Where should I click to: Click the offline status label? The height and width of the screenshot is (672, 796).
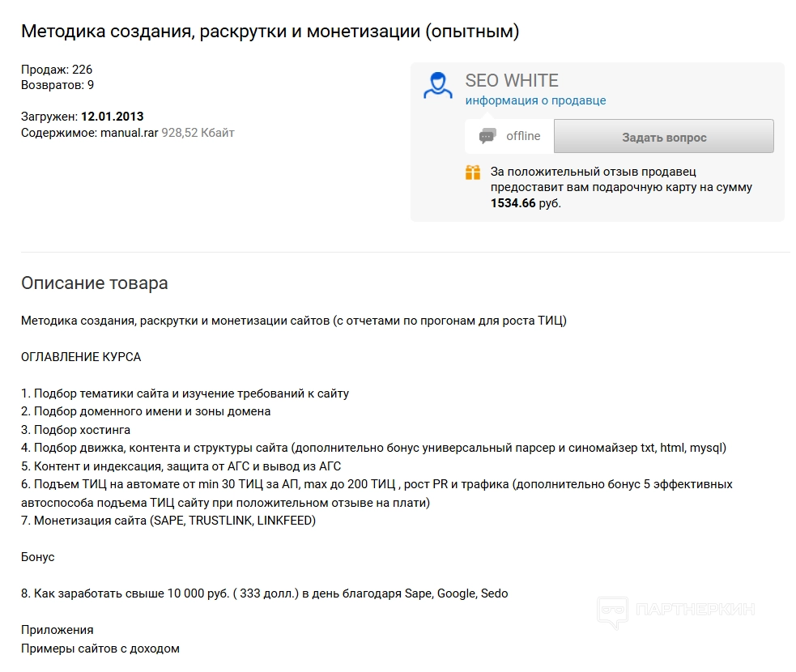523,136
